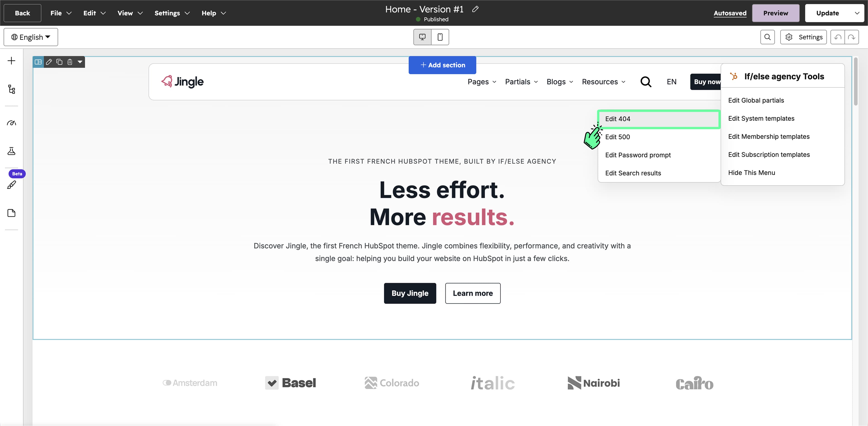
Task: Click the Cairo logo
Action: [x=694, y=383]
